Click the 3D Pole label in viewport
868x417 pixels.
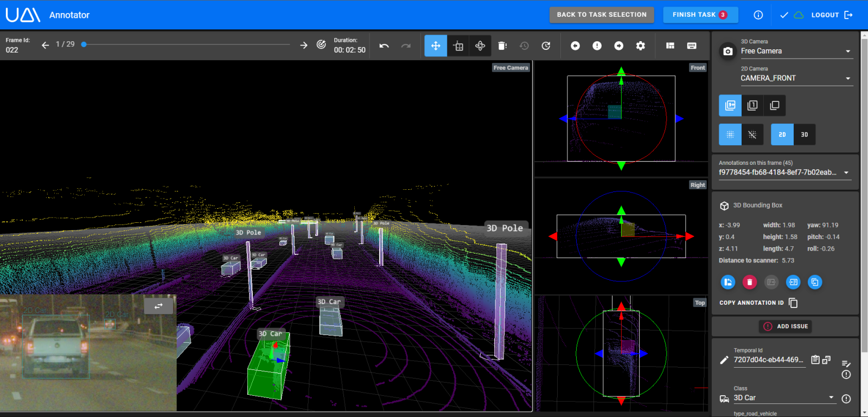point(505,228)
